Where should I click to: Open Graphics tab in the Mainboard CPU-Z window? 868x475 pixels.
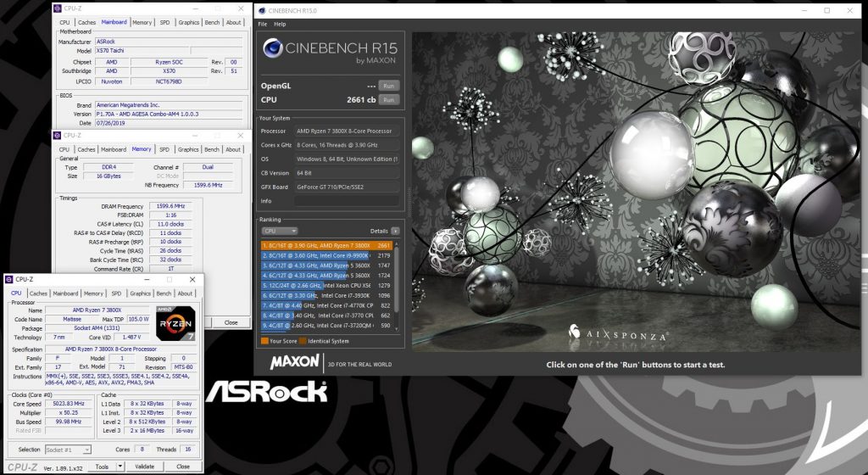(189, 23)
